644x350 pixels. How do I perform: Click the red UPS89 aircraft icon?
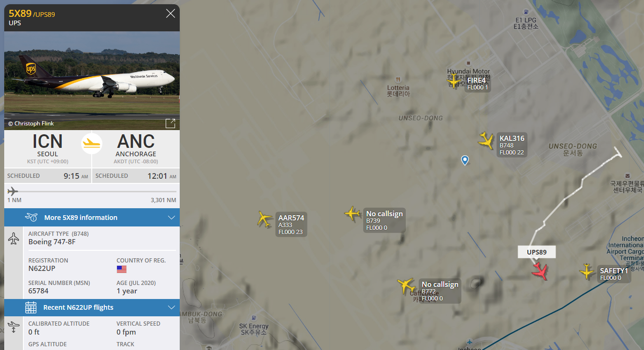click(x=540, y=271)
